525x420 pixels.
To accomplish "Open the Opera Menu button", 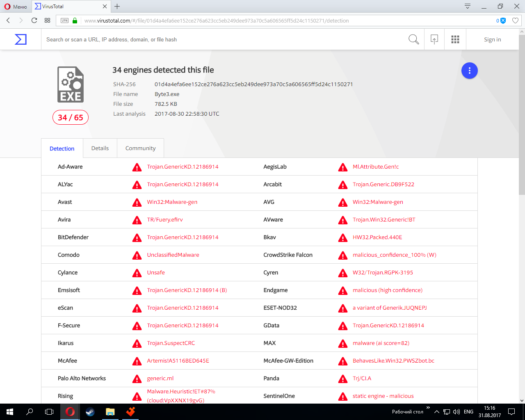I will click(x=16, y=7).
